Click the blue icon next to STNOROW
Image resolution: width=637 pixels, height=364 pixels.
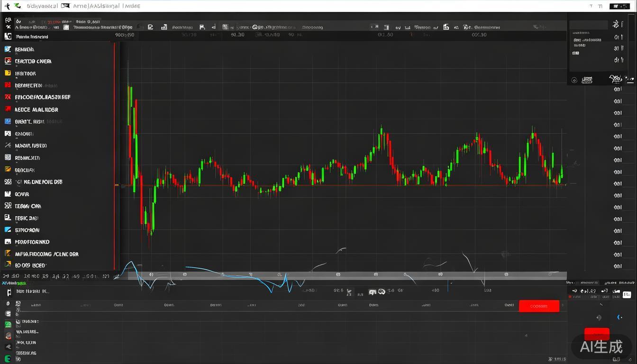8,230
